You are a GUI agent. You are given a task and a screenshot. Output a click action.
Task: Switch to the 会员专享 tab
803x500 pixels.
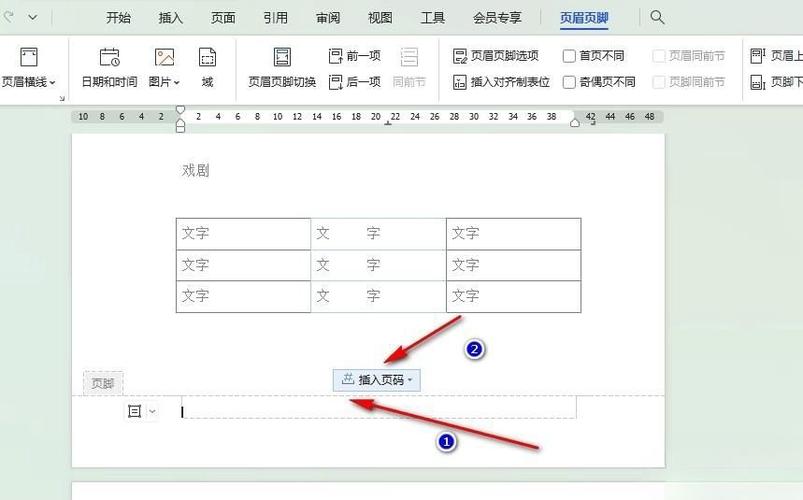pos(497,18)
